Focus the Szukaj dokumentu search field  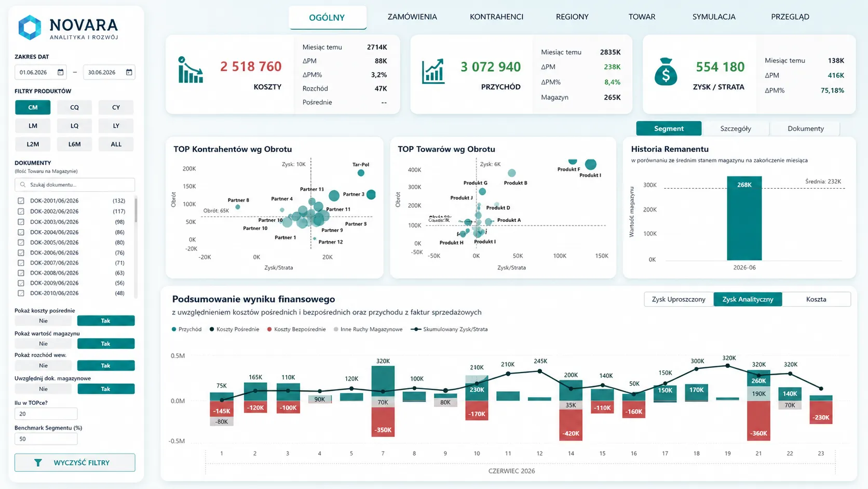75,184
